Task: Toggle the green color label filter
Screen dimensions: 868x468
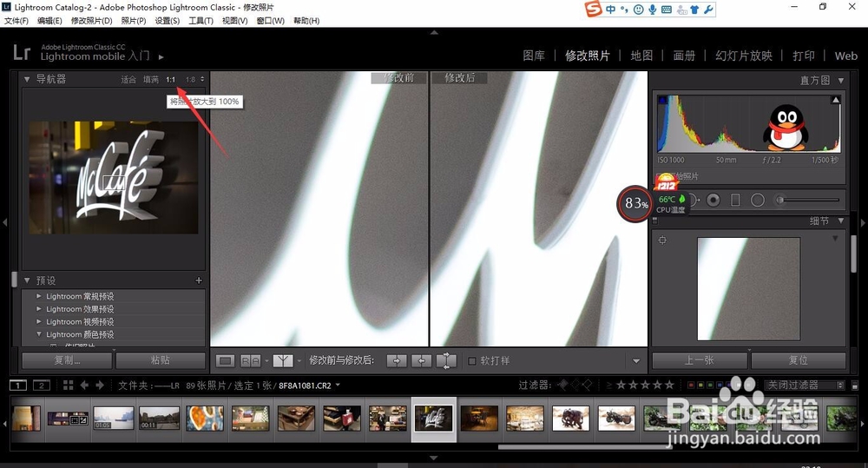Action: point(709,385)
